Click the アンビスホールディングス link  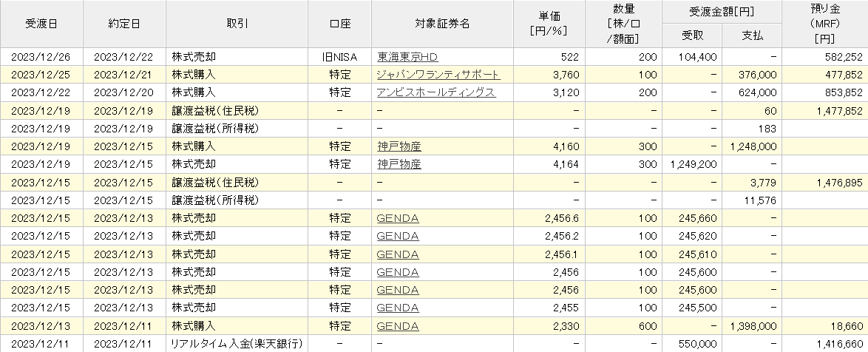click(x=435, y=92)
